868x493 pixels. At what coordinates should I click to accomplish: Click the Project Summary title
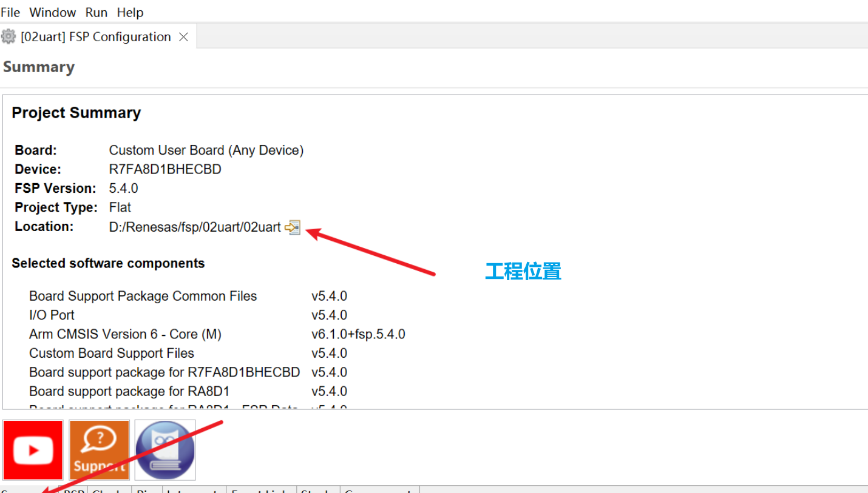76,113
